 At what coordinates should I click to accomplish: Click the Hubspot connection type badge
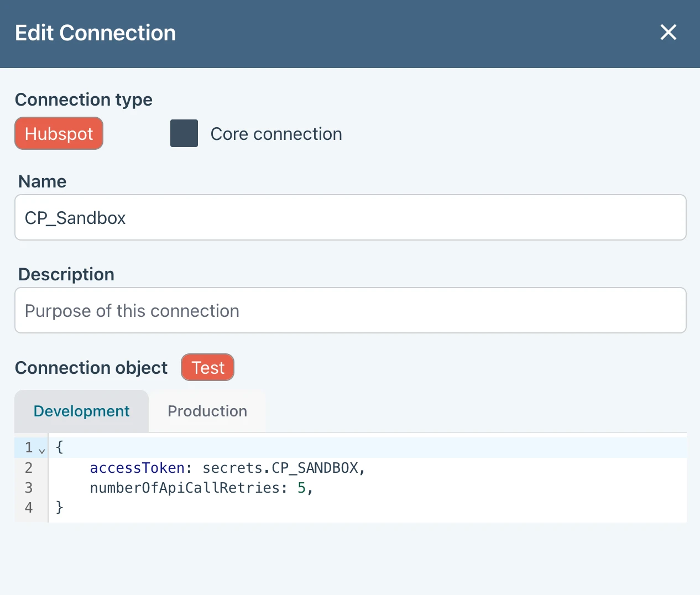(59, 134)
